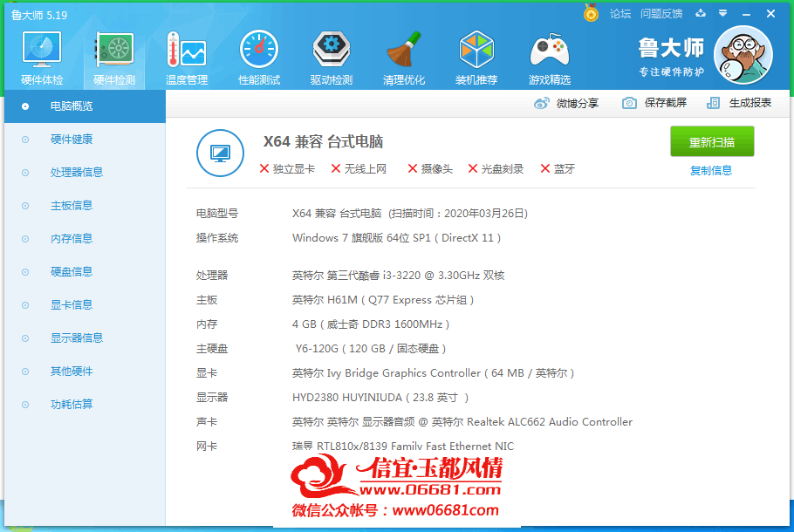Click the 电脑型号 row value with scan date
This screenshot has width=794, height=532.
tap(410, 214)
